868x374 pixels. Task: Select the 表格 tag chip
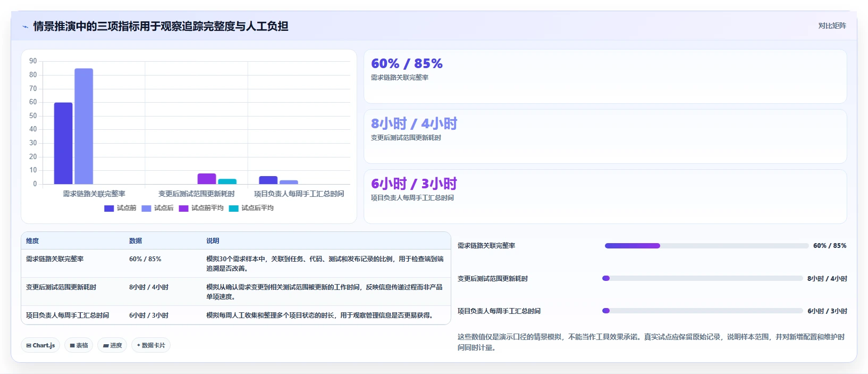79,345
